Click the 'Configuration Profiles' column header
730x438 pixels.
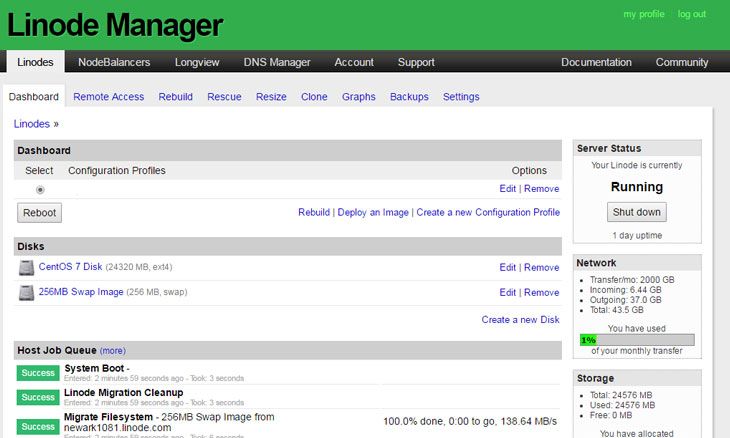click(117, 170)
